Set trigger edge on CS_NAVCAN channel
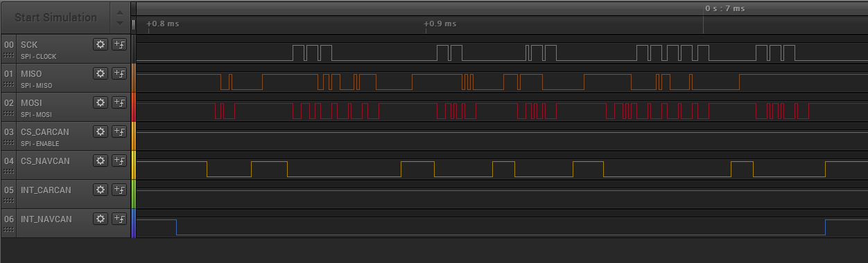868x263 pixels. (119, 161)
